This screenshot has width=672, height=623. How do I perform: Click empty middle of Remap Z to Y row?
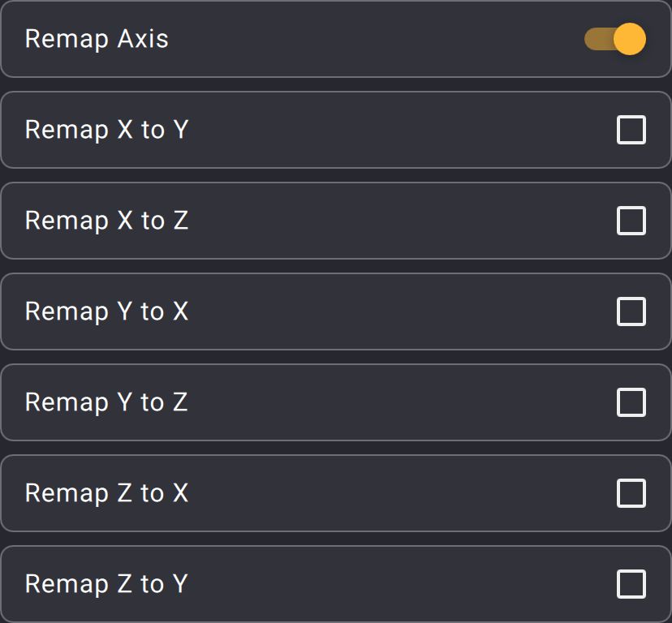[390, 584]
